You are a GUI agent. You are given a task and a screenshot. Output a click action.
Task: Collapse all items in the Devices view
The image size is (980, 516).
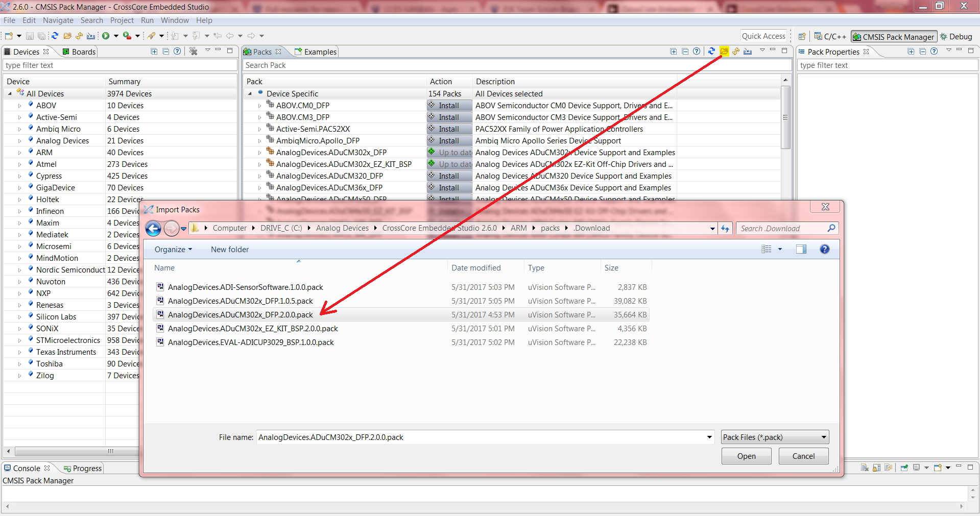tap(165, 52)
